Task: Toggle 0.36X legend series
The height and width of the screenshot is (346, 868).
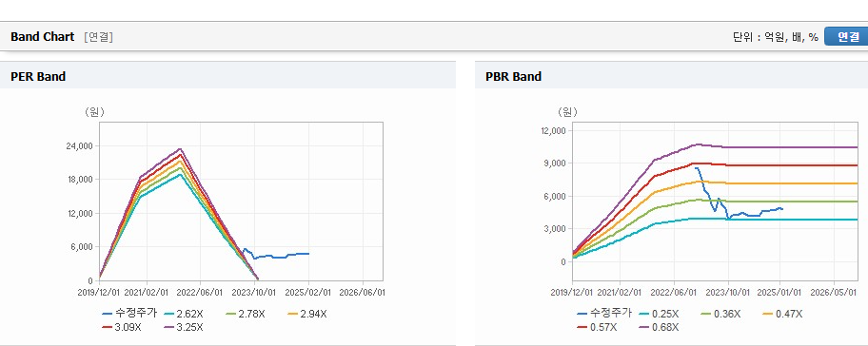Action: (x=720, y=314)
